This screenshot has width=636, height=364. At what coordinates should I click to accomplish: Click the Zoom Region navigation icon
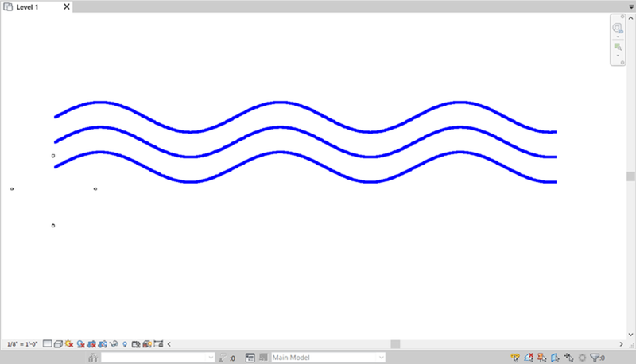coord(618,47)
